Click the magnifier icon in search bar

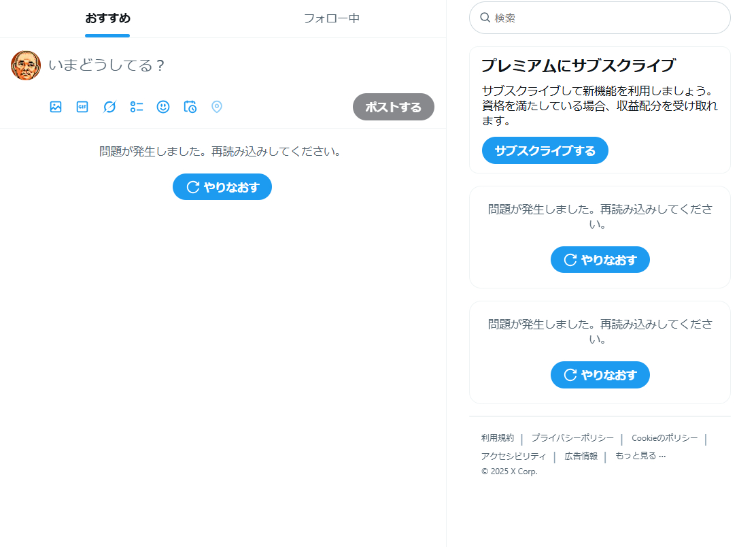[x=485, y=18]
